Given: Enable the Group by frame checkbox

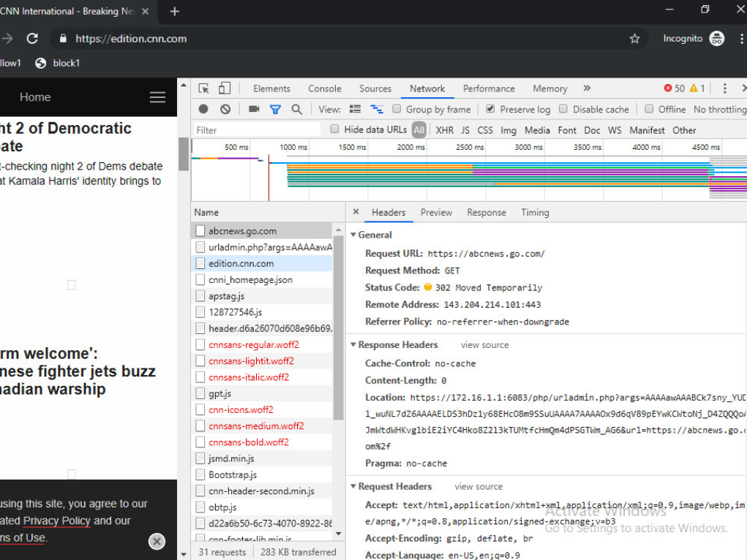Looking at the screenshot, I should click(x=397, y=109).
